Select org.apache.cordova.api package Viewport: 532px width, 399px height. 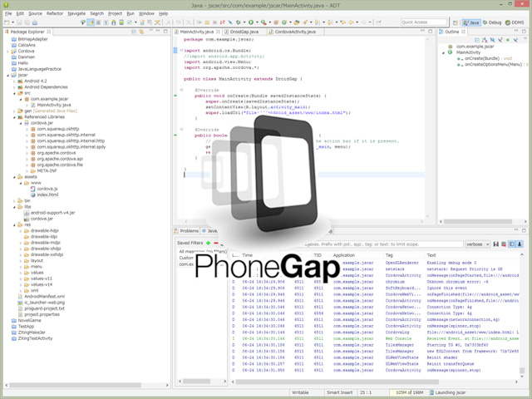[x=60, y=159]
